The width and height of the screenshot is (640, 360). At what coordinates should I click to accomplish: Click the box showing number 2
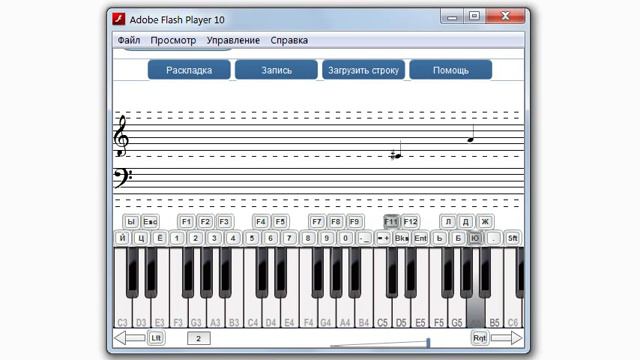[199, 338]
